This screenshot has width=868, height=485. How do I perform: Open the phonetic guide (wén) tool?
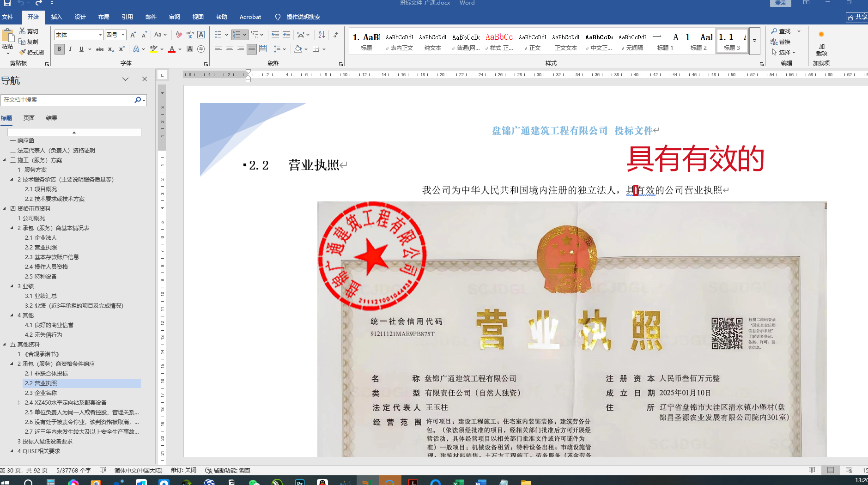pos(190,35)
